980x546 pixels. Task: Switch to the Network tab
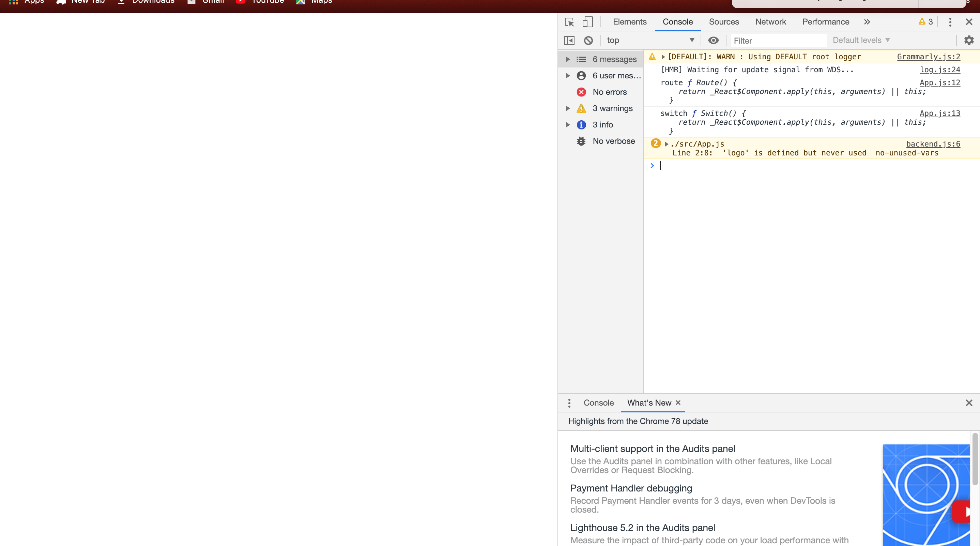[770, 22]
